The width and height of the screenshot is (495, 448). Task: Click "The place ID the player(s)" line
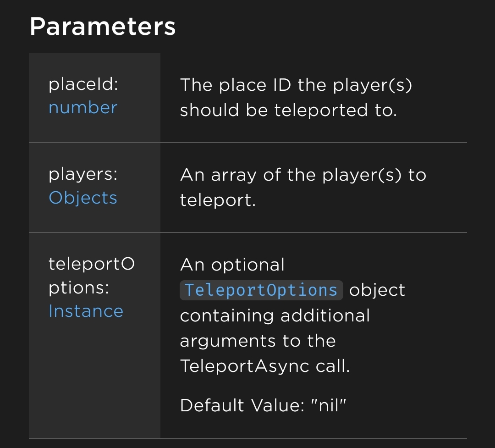296,85
